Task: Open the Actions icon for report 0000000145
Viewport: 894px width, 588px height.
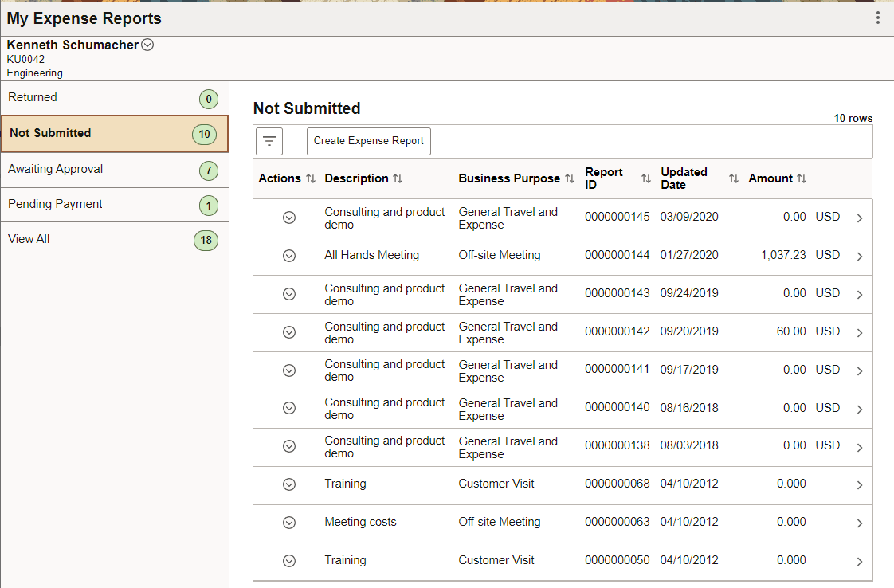Action: [289, 217]
